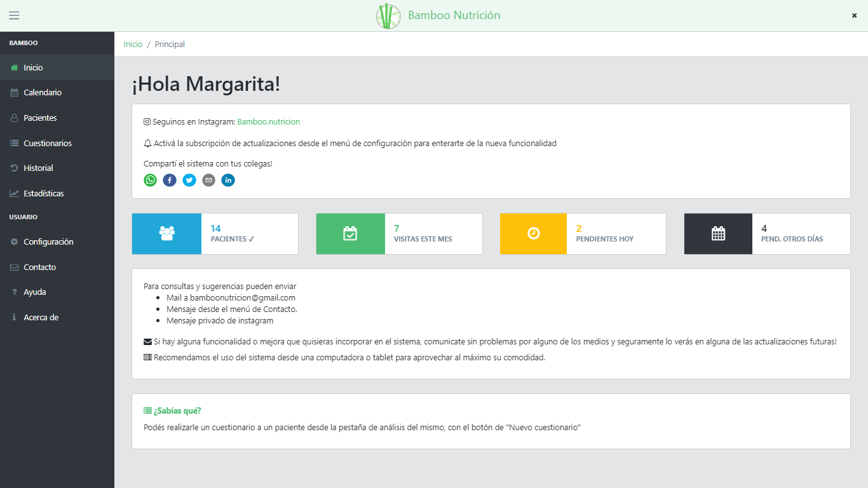Open Contacto in the sidebar
This screenshot has height=488, width=868.
pyautogui.click(x=57, y=268)
